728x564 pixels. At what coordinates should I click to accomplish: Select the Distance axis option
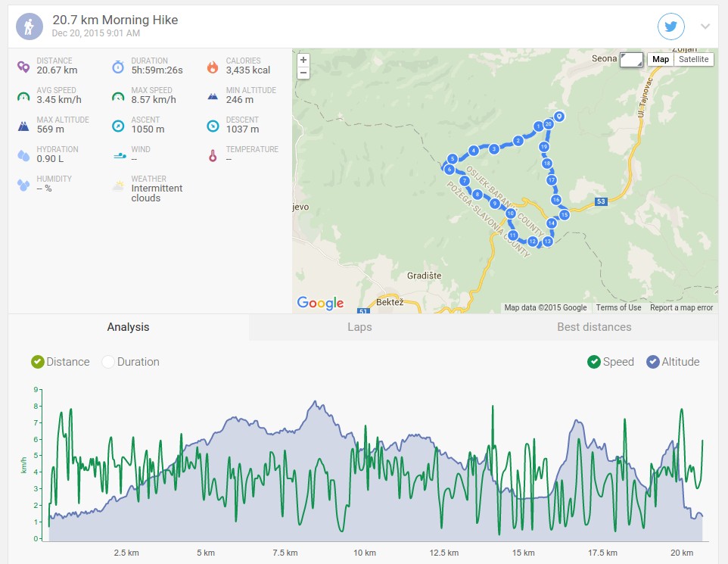[61, 362]
